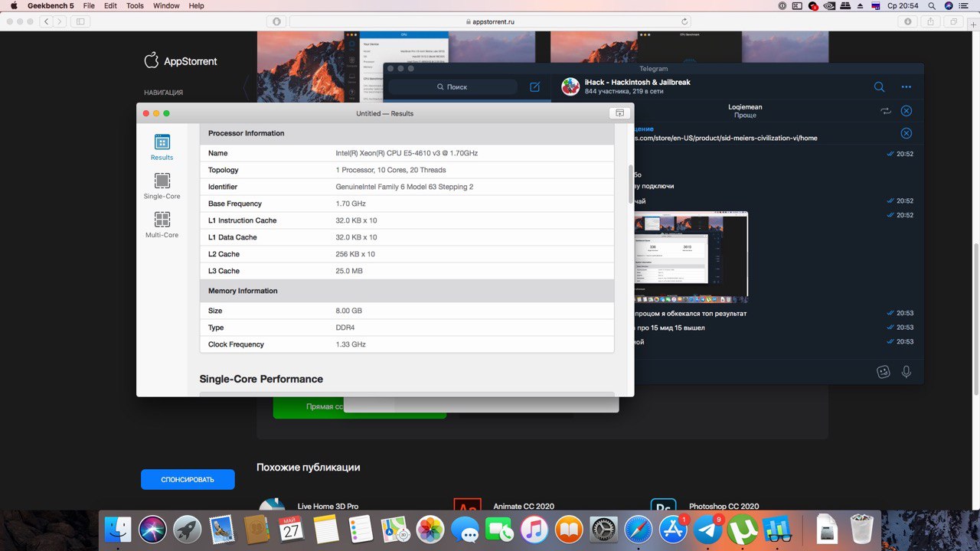This screenshot has width=980, height=551.
Task: Click the Clock Frequency value 1.33 GHz
Action: [x=351, y=344]
